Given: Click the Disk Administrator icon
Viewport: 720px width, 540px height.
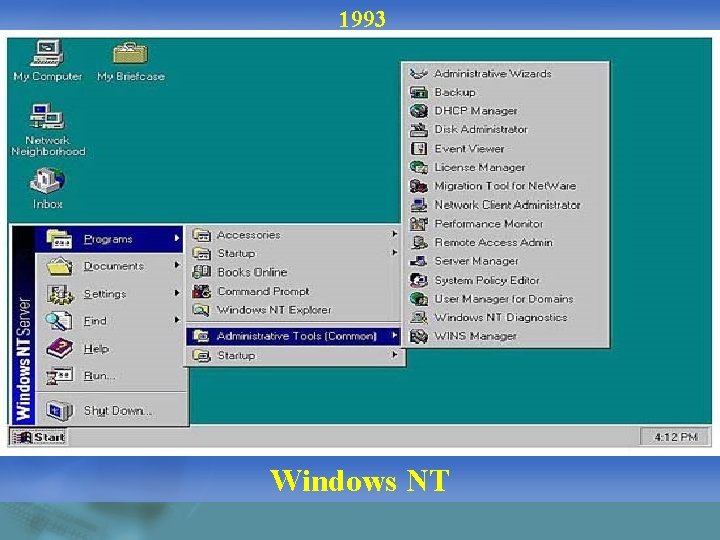Looking at the screenshot, I should [418, 129].
